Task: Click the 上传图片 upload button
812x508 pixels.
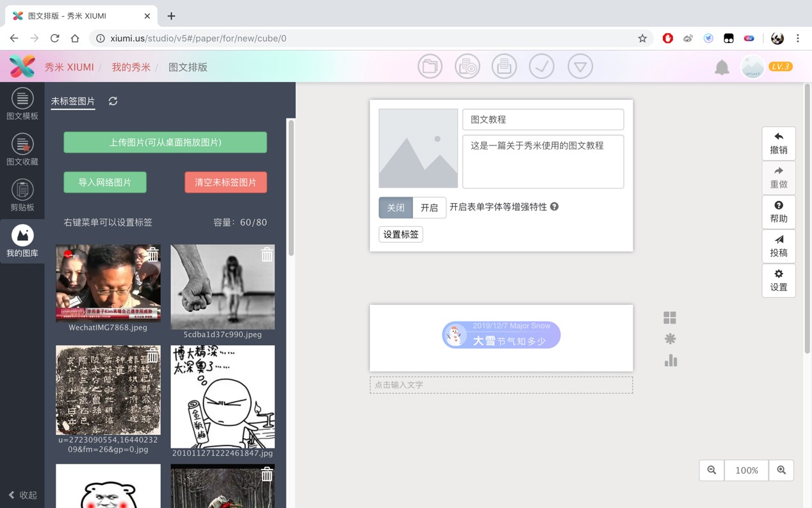Action: pos(165,142)
